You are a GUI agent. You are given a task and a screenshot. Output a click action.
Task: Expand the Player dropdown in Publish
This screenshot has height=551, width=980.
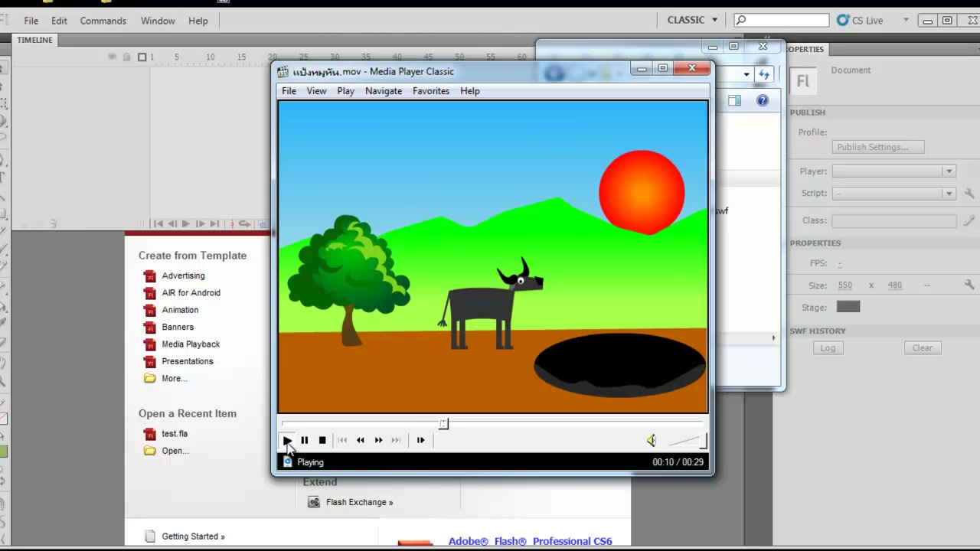(893, 171)
